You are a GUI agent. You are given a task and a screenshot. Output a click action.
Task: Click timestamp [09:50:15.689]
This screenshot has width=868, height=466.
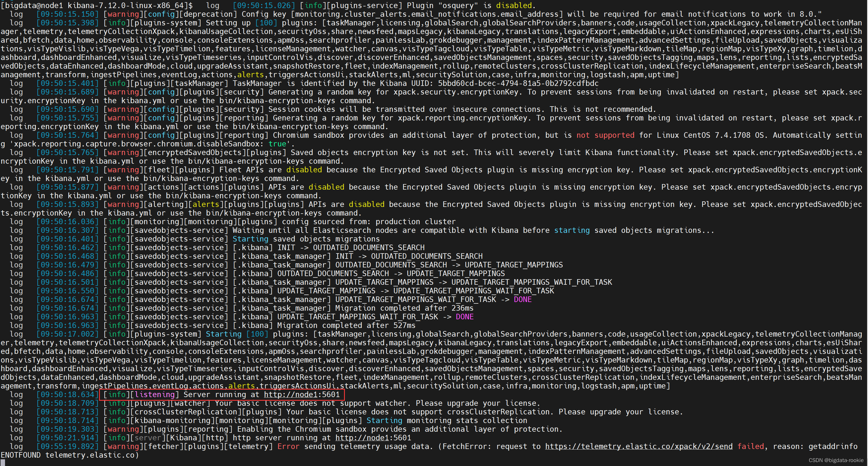click(x=68, y=92)
